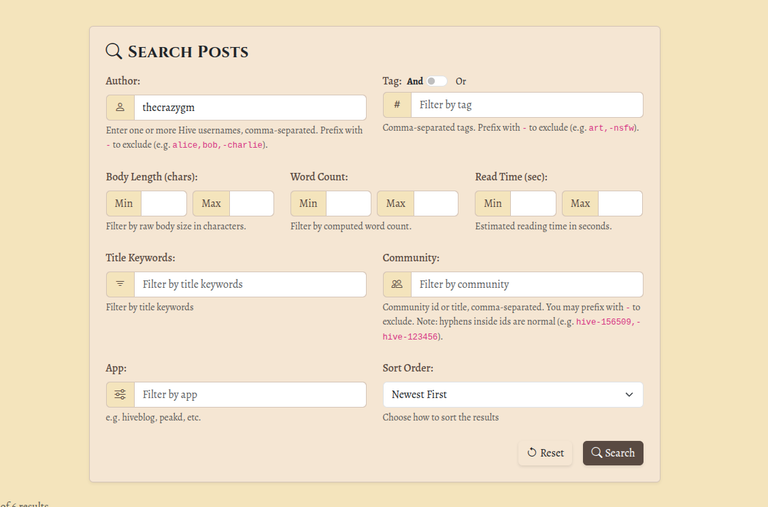The width and height of the screenshot is (768, 507).
Task: Click 'e.g. hiveblog, peakd, etc.' hint
Action: (153, 417)
